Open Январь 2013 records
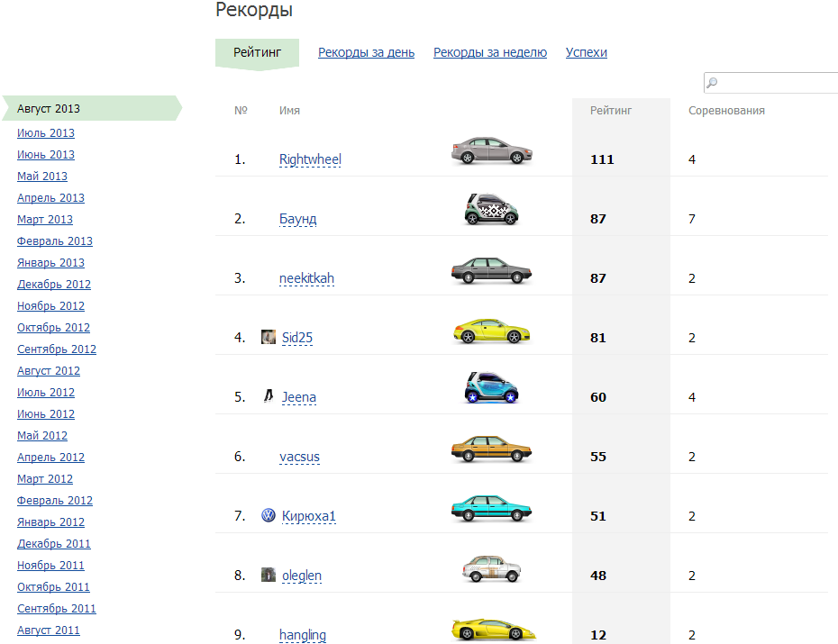 point(50,263)
